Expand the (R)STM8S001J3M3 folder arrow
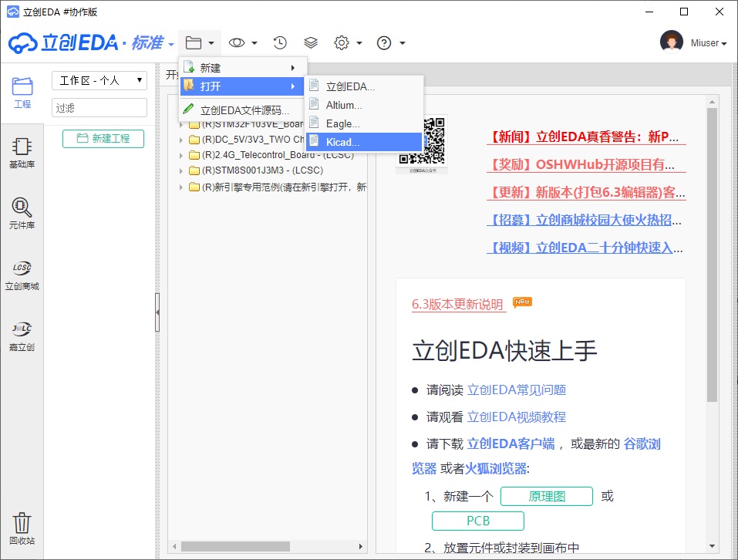The image size is (738, 560). 181,170
